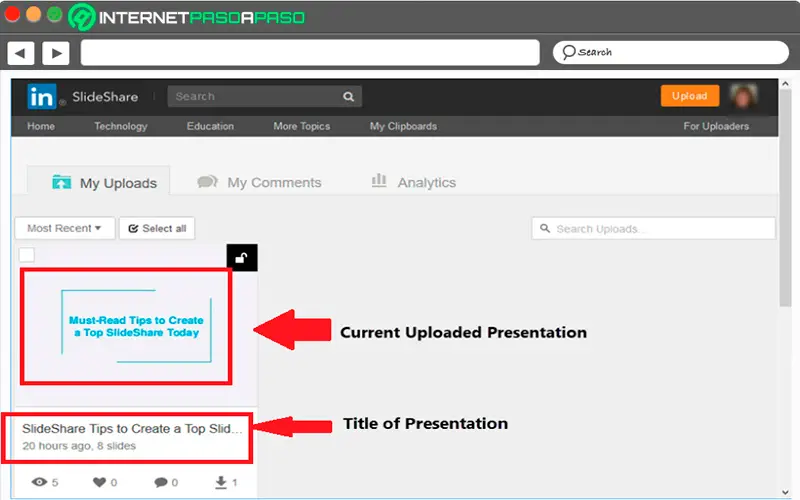Tick the presentation selection checkbox
Screen dimensions: 800x500
pos(27,255)
